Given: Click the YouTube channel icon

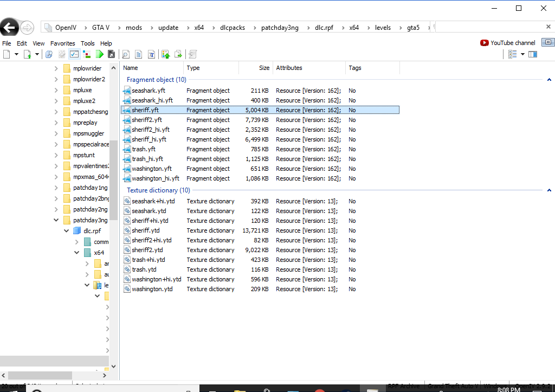Looking at the screenshot, I should (484, 43).
